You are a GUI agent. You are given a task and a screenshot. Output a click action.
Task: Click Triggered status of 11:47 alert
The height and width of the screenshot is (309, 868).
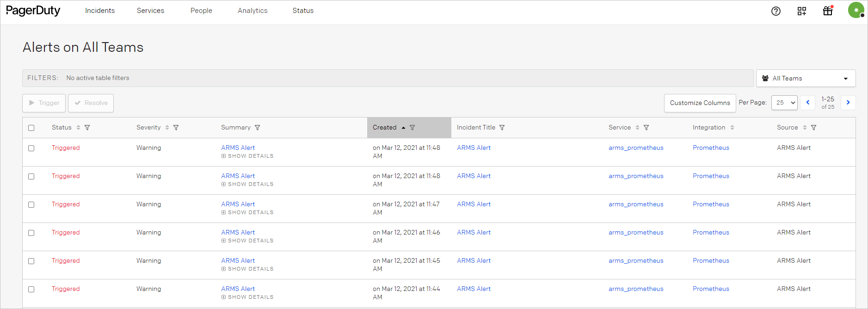click(x=66, y=204)
